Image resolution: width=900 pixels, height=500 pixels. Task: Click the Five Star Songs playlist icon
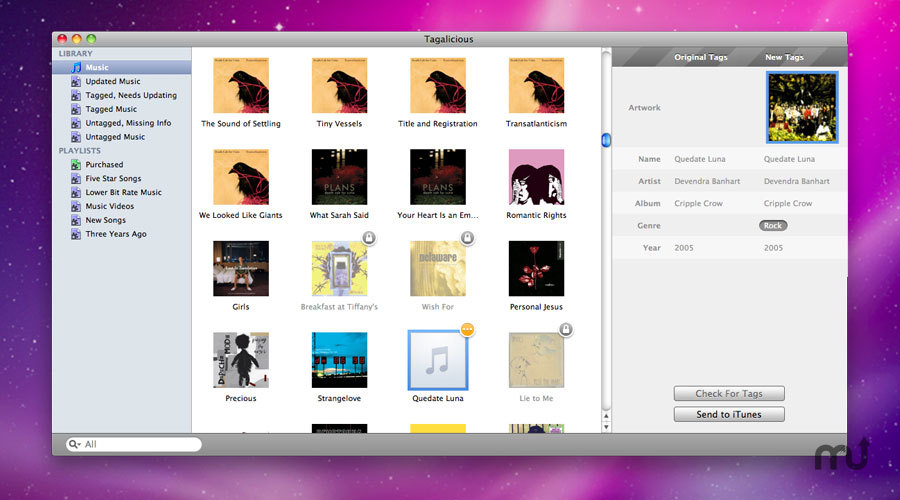click(76, 179)
